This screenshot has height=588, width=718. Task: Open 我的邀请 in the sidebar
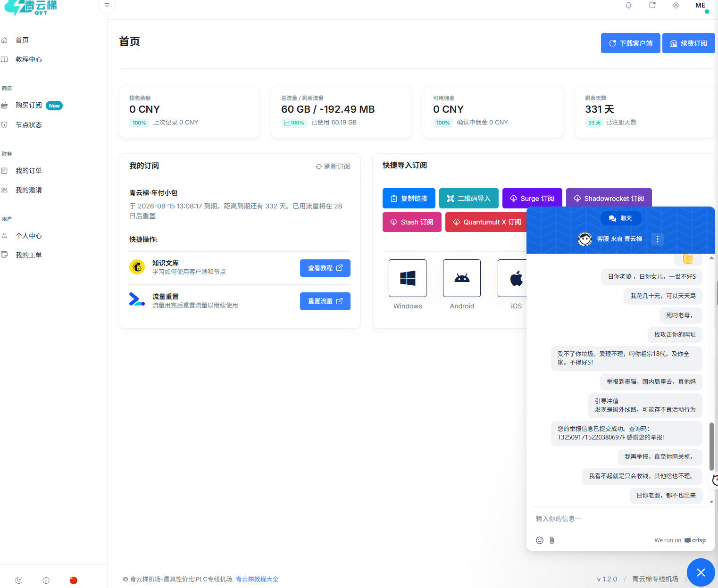click(x=29, y=190)
